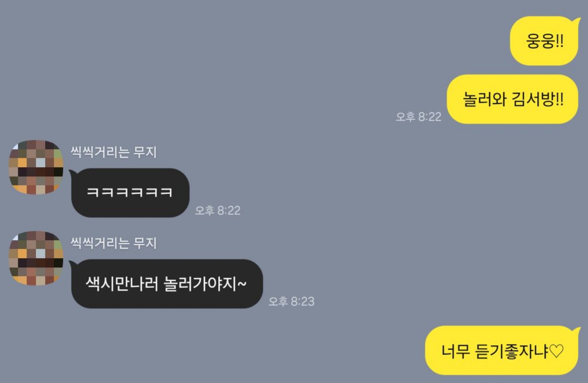Open the pixelated profile picture beside ㅋㅋㅋㅋㅋㅋ message
This screenshot has height=383, width=588.
(x=36, y=167)
